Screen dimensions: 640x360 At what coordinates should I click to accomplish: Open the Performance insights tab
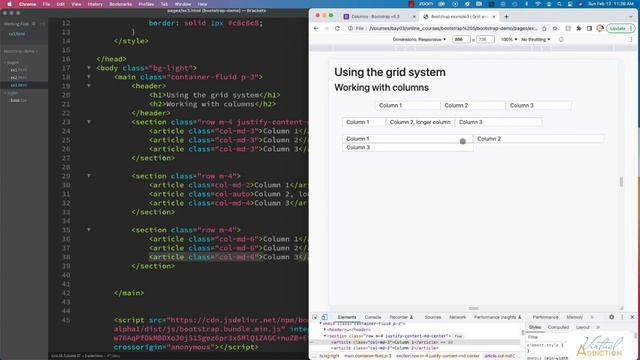tap(498, 317)
